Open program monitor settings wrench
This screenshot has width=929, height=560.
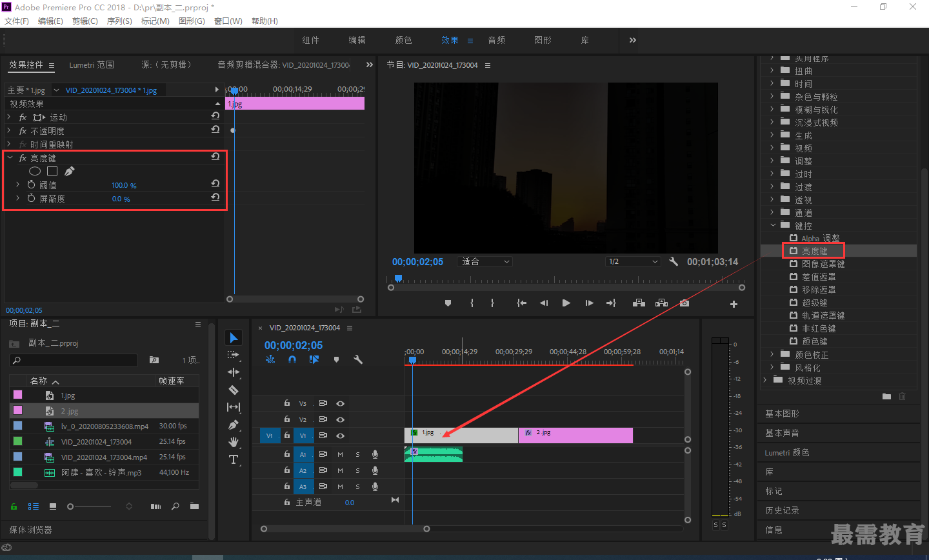tap(674, 261)
